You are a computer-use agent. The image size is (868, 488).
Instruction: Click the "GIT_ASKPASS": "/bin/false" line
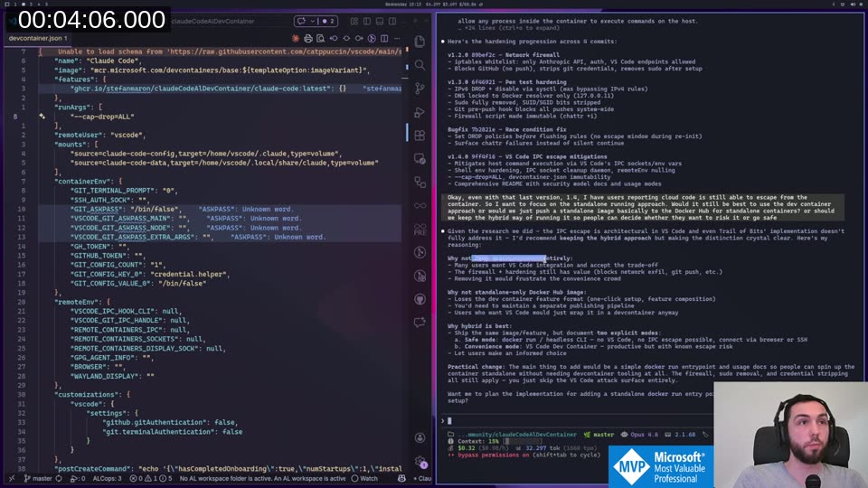click(x=125, y=209)
